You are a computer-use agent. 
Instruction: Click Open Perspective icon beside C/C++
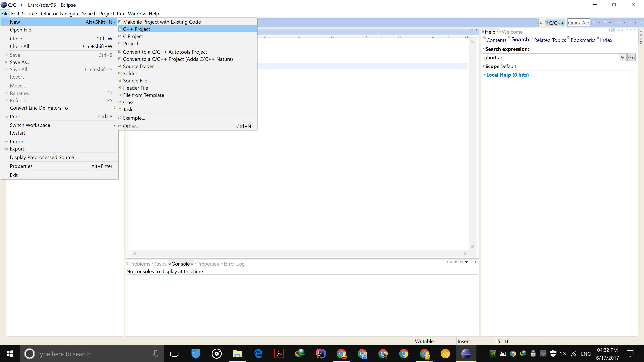(541, 22)
